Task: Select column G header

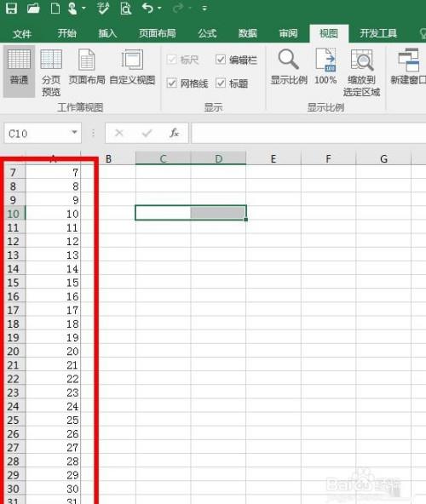Action: pyautogui.click(x=383, y=158)
